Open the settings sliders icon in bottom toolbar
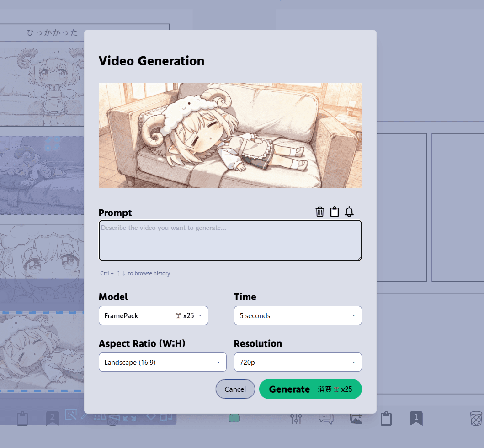 pos(296,418)
